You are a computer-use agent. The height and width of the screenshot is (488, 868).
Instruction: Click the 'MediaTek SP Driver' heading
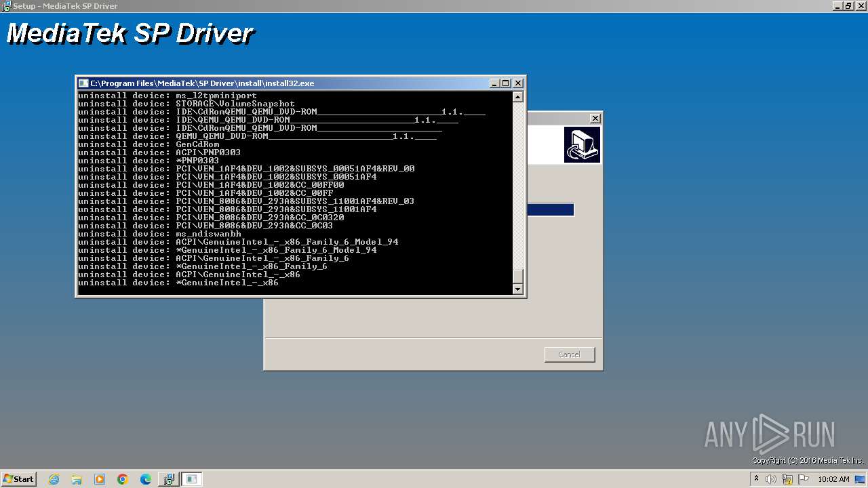pos(130,33)
